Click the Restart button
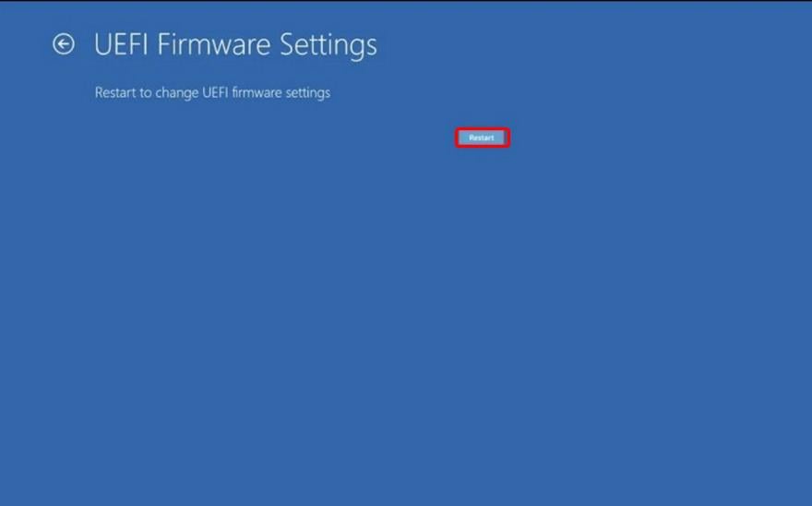Screen dimensions: 812x506 (482, 138)
